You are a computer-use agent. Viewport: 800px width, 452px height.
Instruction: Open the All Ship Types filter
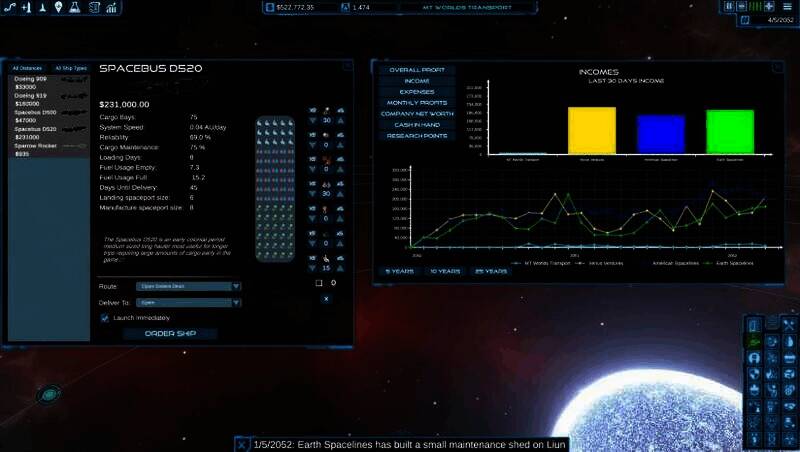point(70,68)
